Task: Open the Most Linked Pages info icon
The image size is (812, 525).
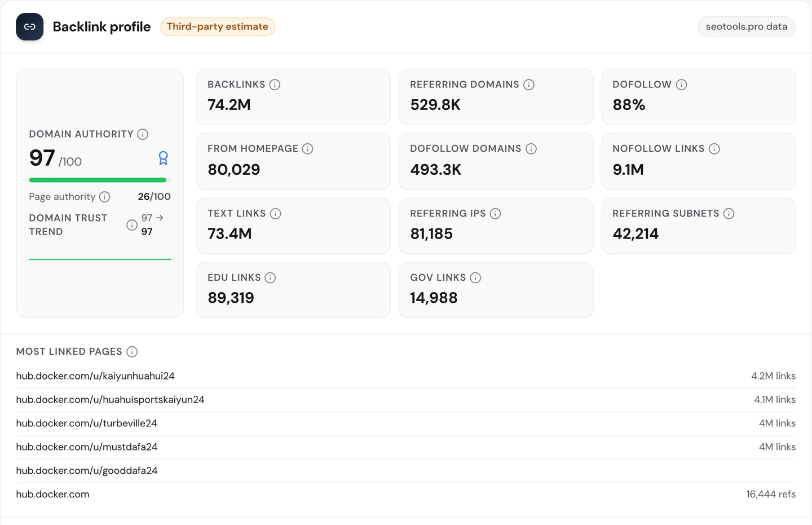Action: click(x=132, y=352)
